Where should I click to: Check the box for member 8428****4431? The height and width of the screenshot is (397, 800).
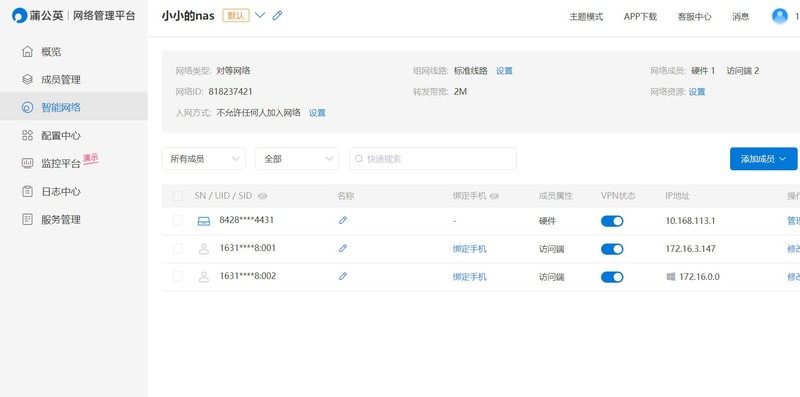click(178, 220)
